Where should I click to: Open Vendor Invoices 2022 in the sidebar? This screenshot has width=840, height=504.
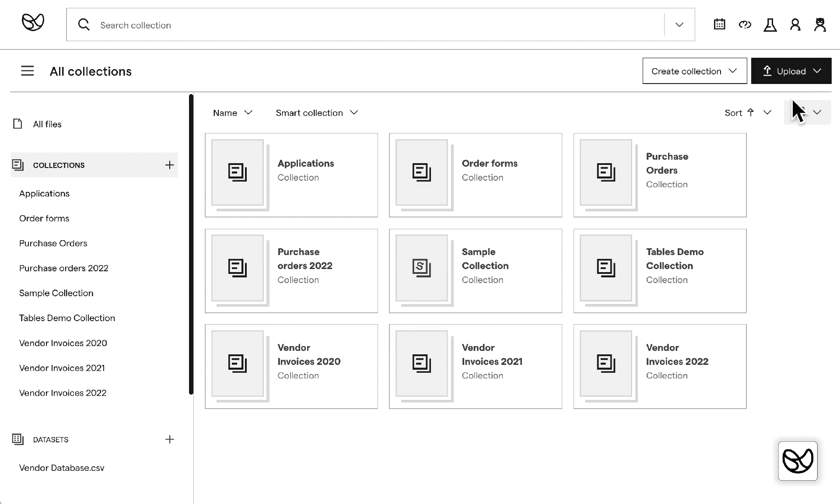[x=63, y=393]
